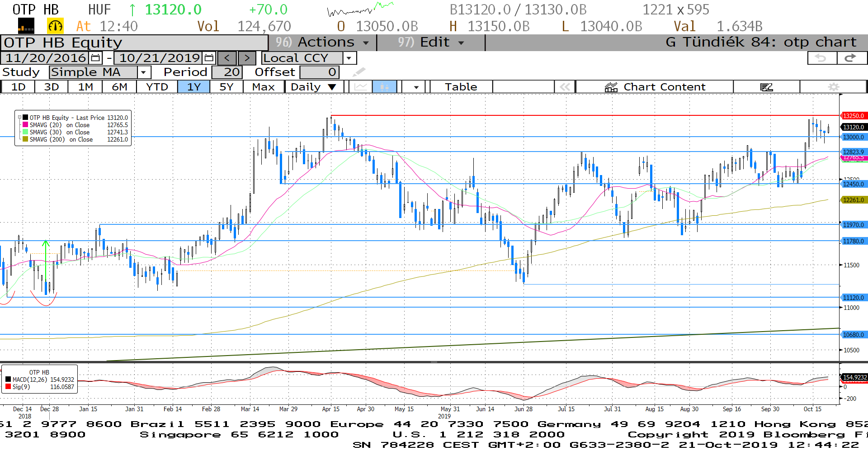
Task: Open the end date calendar picker
Action: (209, 58)
